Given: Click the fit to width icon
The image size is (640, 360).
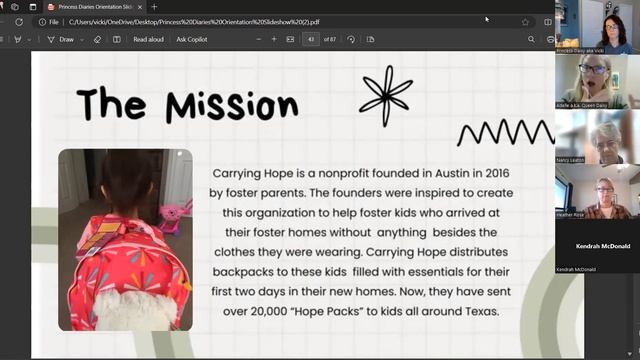Looking at the screenshot, I should [x=290, y=39].
